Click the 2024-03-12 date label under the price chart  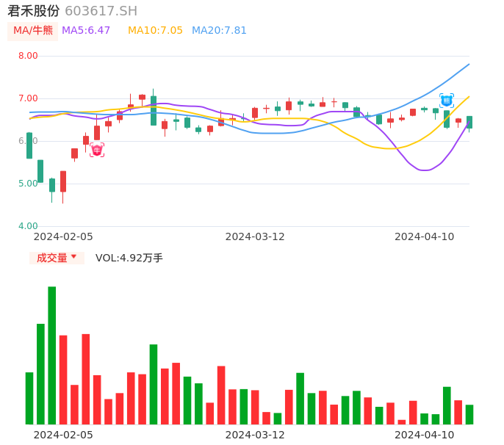coord(255,236)
